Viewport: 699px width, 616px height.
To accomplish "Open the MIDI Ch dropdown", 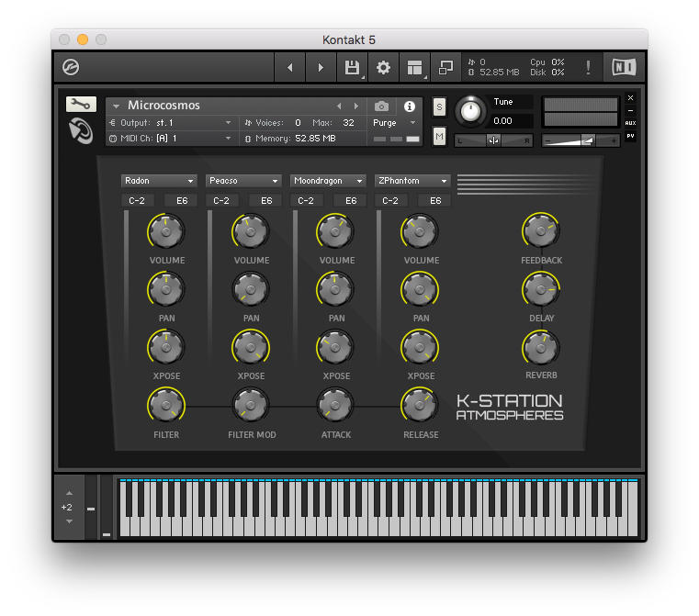I will click(x=171, y=139).
